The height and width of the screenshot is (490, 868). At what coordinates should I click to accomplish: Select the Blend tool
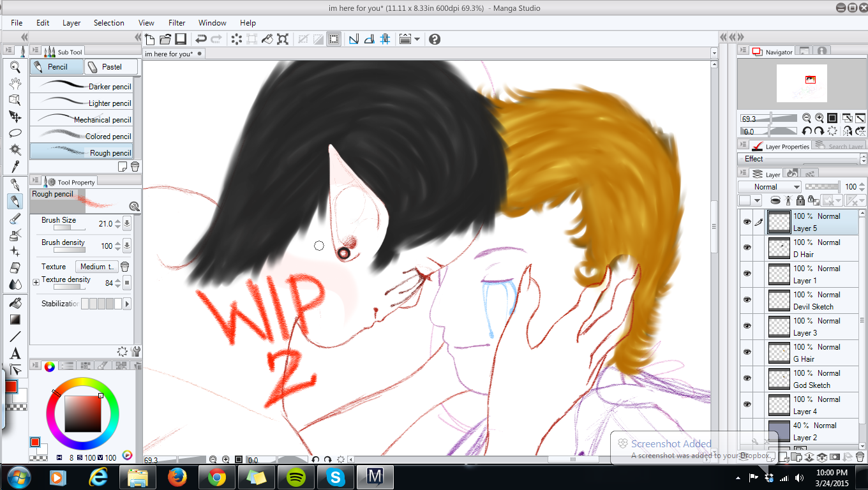pyautogui.click(x=15, y=285)
